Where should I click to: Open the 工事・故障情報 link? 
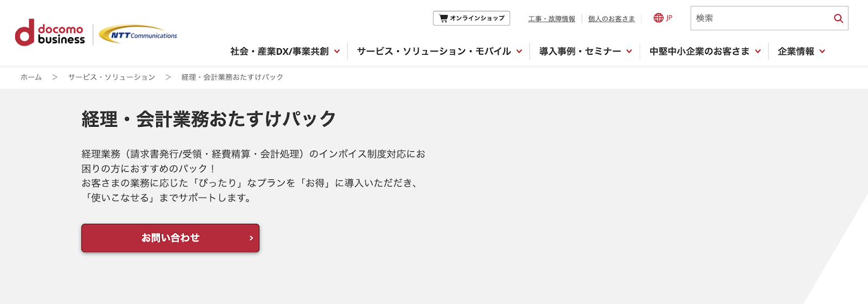[x=552, y=19]
